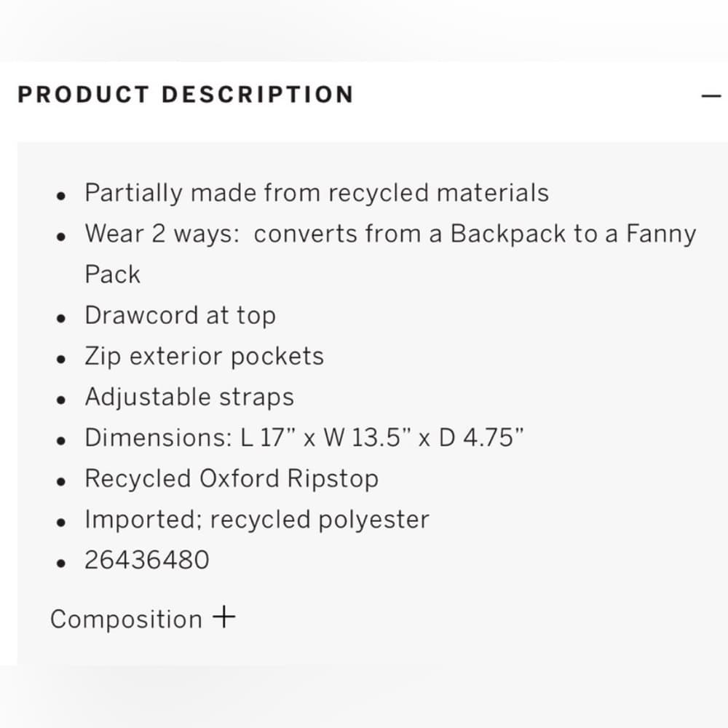
Task: Click the 'Drawcord at top' item
Action: tap(180, 315)
